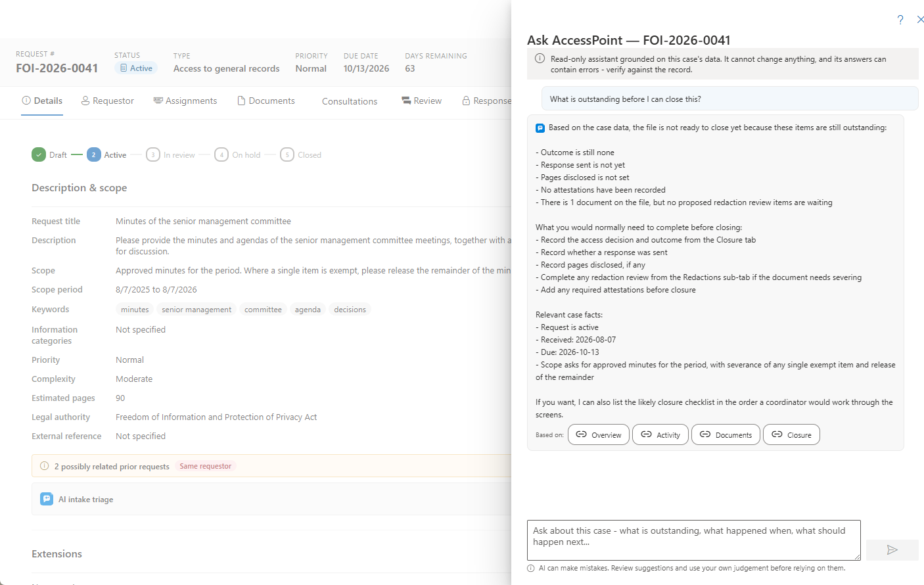Click the info icon beside the AI disclaimer
Viewport: 924px width, 585px height.
531,569
